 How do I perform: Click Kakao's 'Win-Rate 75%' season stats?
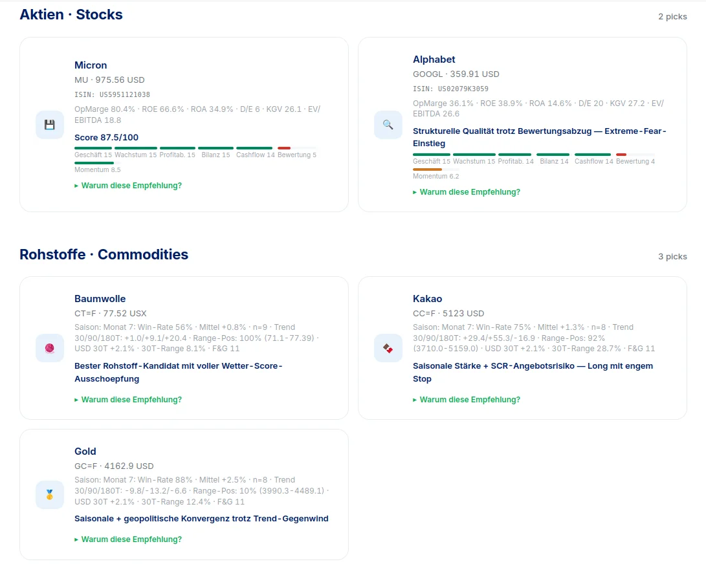[534, 338]
